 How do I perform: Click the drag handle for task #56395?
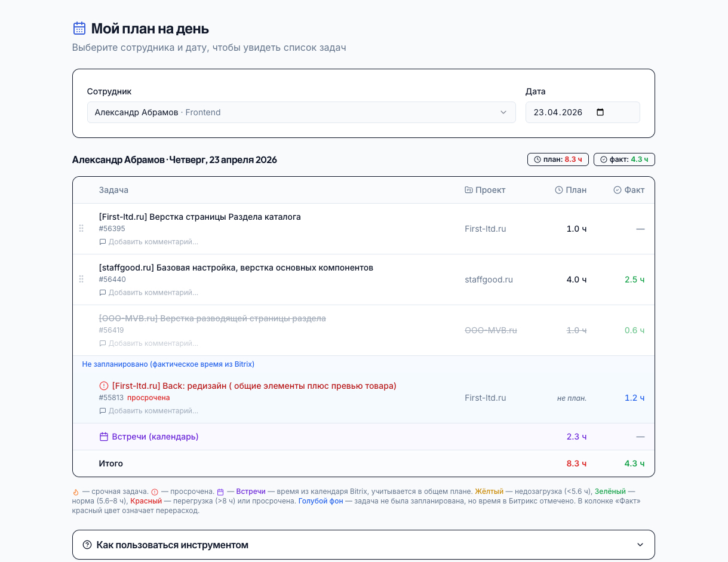pyautogui.click(x=81, y=229)
